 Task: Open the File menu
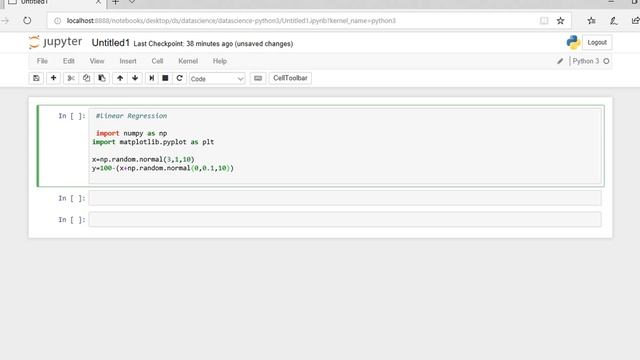(42, 61)
